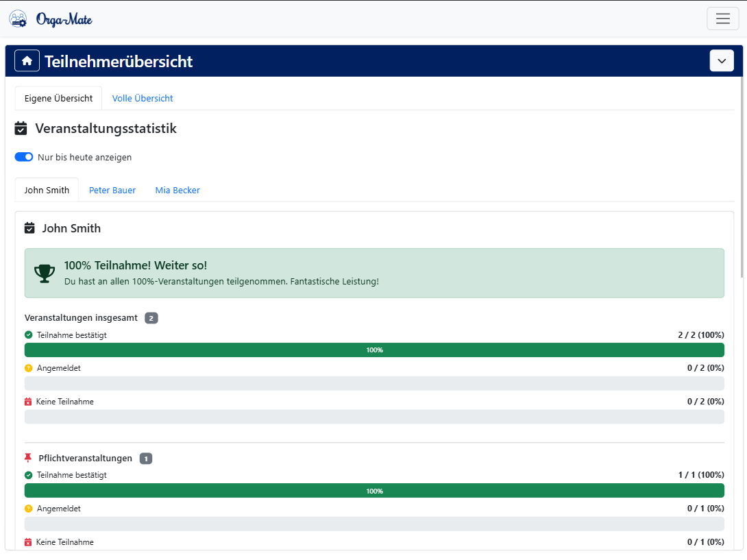Toggle the Nur bis heute anzeigen switch

[24, 157]
